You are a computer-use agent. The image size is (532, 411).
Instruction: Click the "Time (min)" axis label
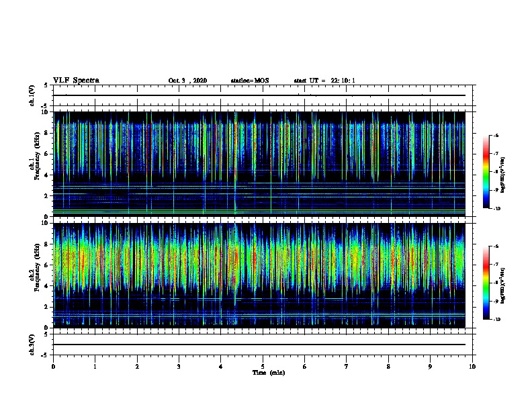click(269, 373)
